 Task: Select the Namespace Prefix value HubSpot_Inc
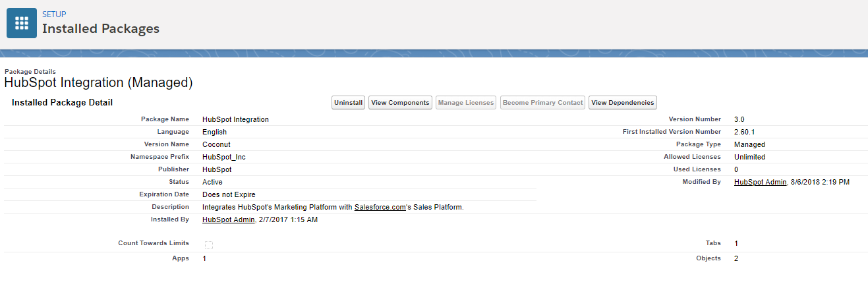[x=224, y=157]
